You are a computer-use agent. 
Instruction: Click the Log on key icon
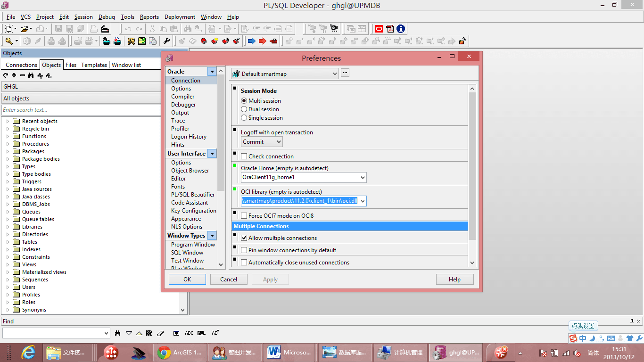9,41
